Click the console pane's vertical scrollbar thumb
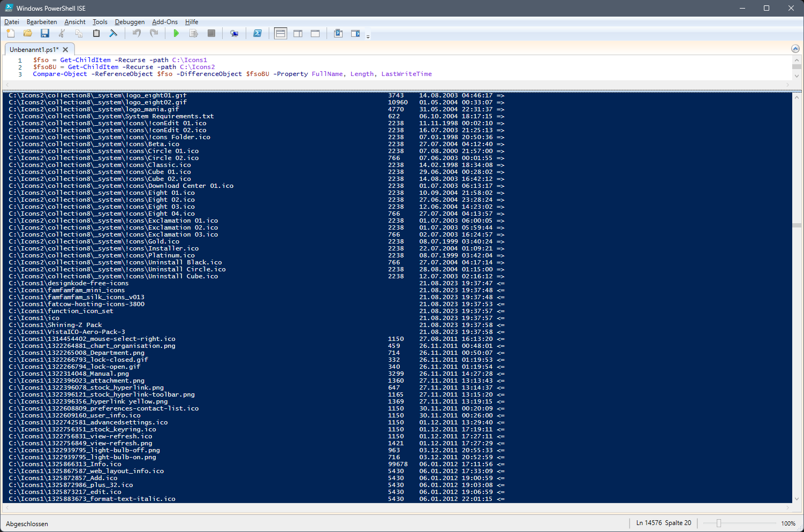Image resolution: width=804 pixels, height=532 pixels. pos(797,225)
